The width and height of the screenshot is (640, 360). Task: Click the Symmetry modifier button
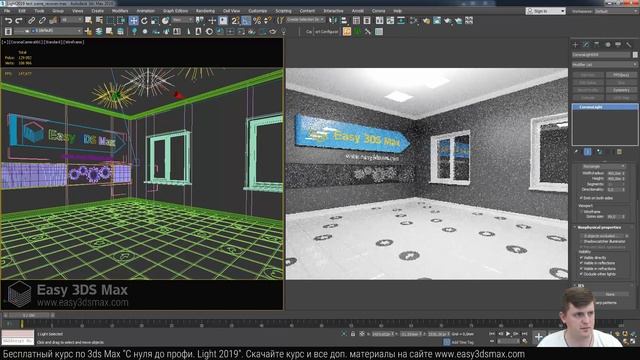[621, 90]
